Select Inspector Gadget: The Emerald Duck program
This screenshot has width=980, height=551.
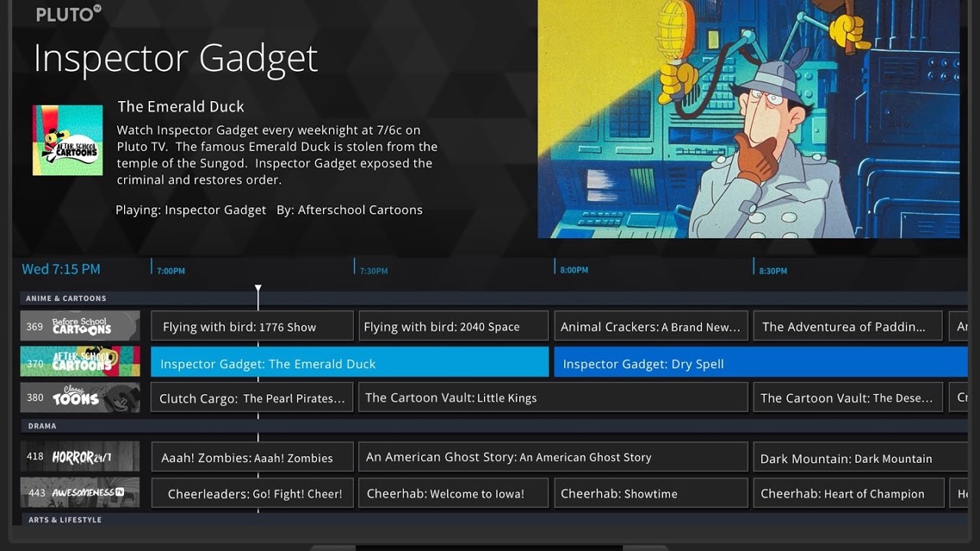tap(350, 362)
